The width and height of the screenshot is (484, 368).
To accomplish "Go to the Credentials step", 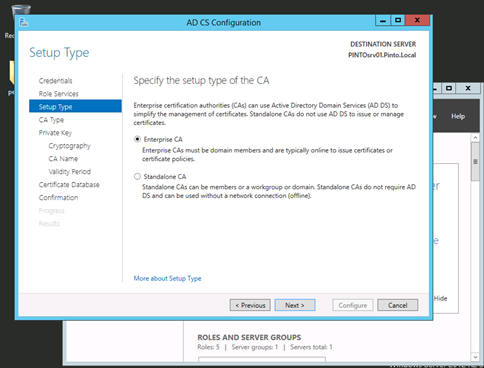I will click(x=55, y=81).
